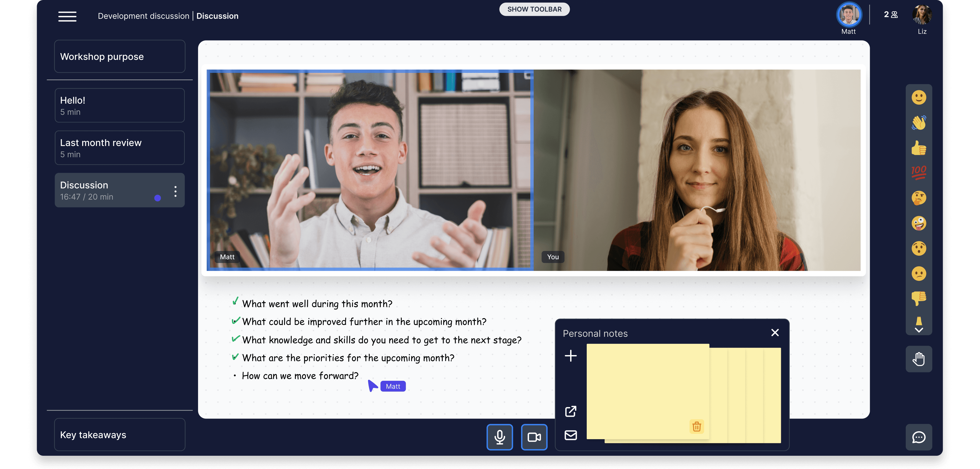
Task: Send the thumbs down reaction
Action: (x=918, y=298)
